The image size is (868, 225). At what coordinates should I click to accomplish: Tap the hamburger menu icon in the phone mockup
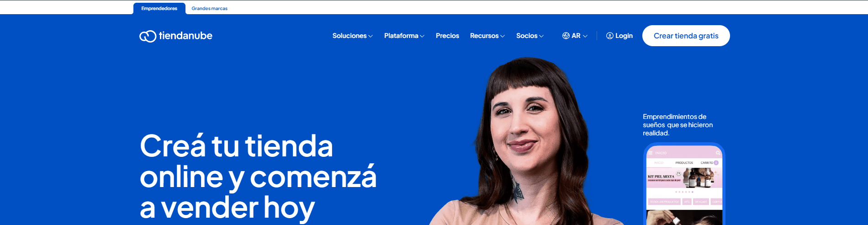click(650, 153)
